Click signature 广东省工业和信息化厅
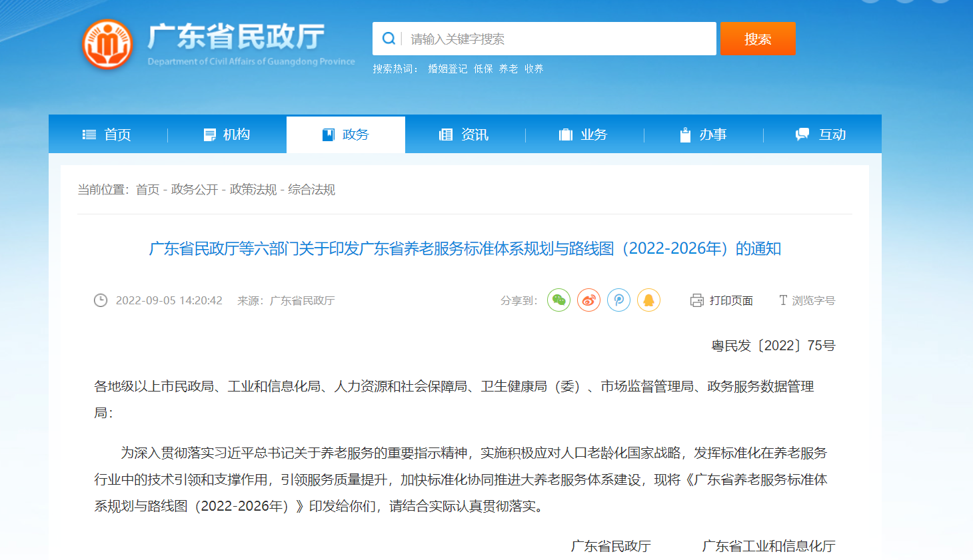 (x=768, y=546)
